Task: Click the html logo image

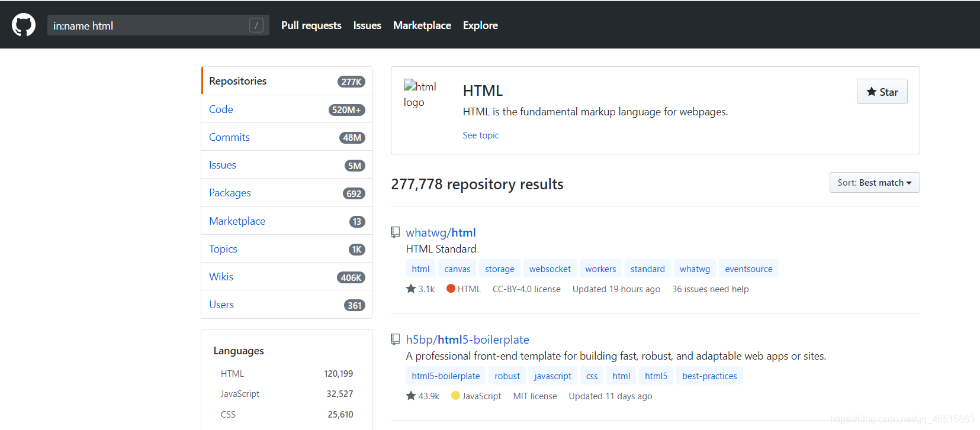Action: 420,94
